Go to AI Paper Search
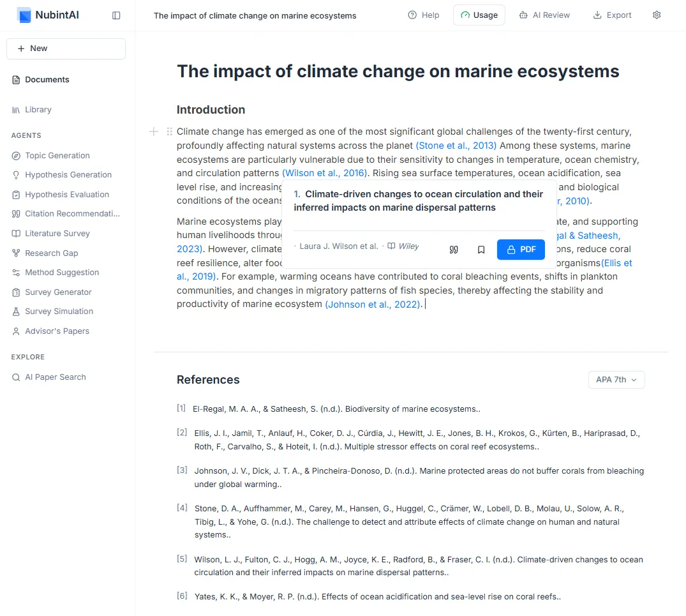 (x=55, y=377)
